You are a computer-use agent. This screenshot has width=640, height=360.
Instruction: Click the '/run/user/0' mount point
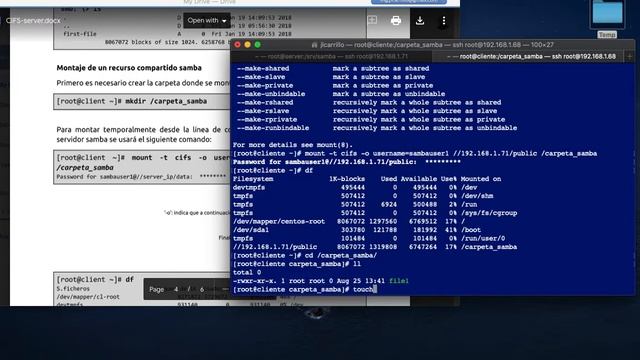pyautogui.click(x=483, y=239)
